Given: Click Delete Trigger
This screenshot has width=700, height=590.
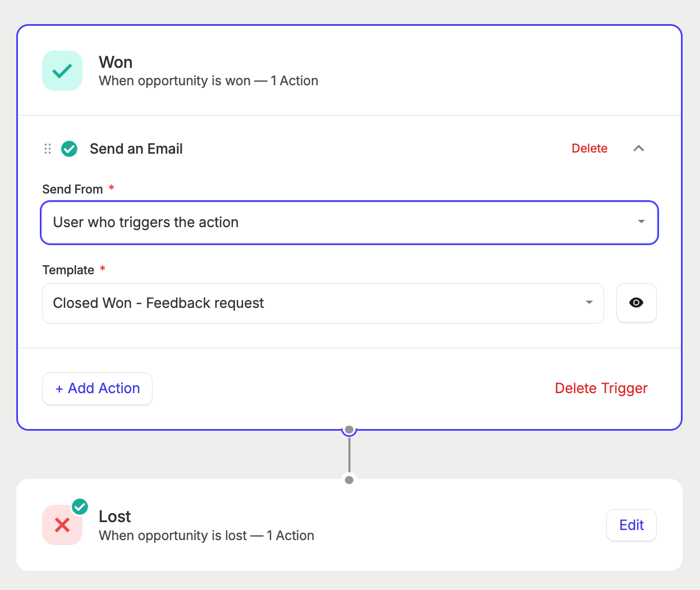Looking at the screenshot, I should pos(601,389).
